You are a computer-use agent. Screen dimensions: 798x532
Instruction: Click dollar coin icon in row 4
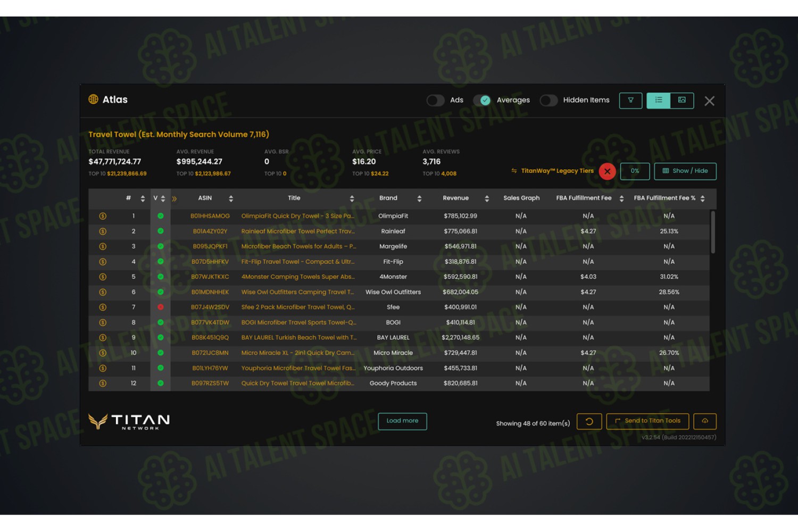(x=103, y=262)
